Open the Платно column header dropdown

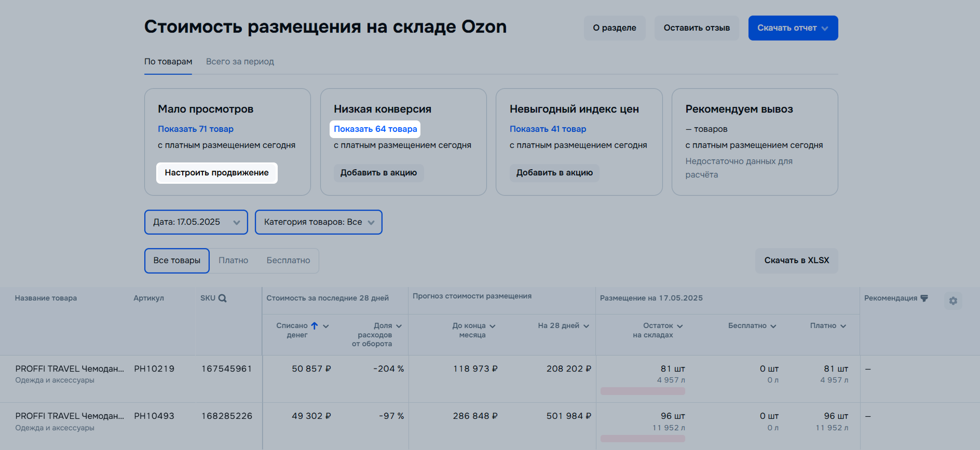[x=843, y=326]
